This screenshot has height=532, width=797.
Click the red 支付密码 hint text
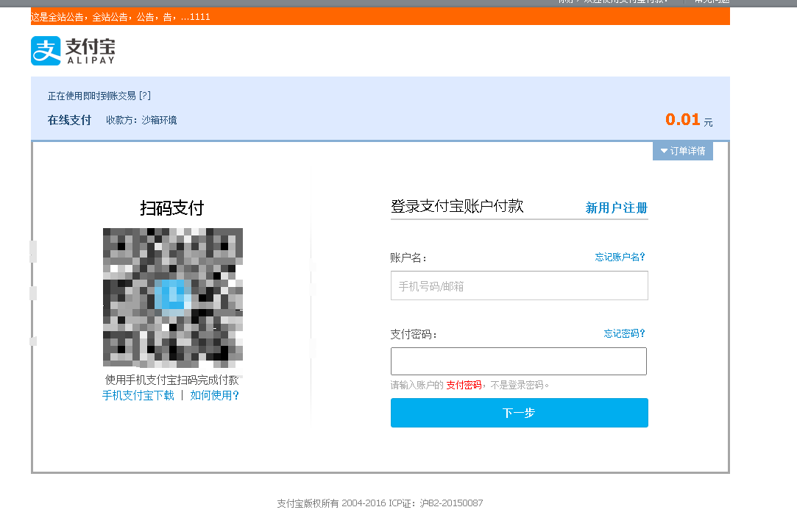pyautogui.click(x=464, y=385)
